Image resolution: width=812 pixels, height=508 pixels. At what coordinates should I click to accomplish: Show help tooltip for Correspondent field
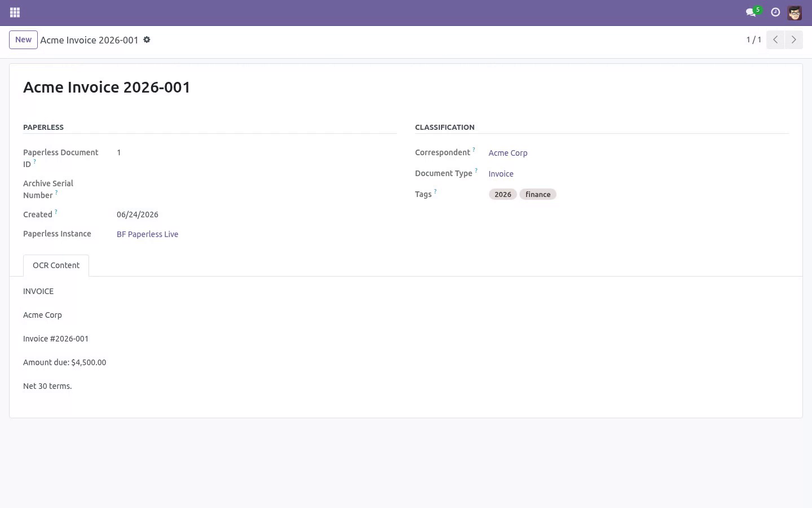pos(474,150)
